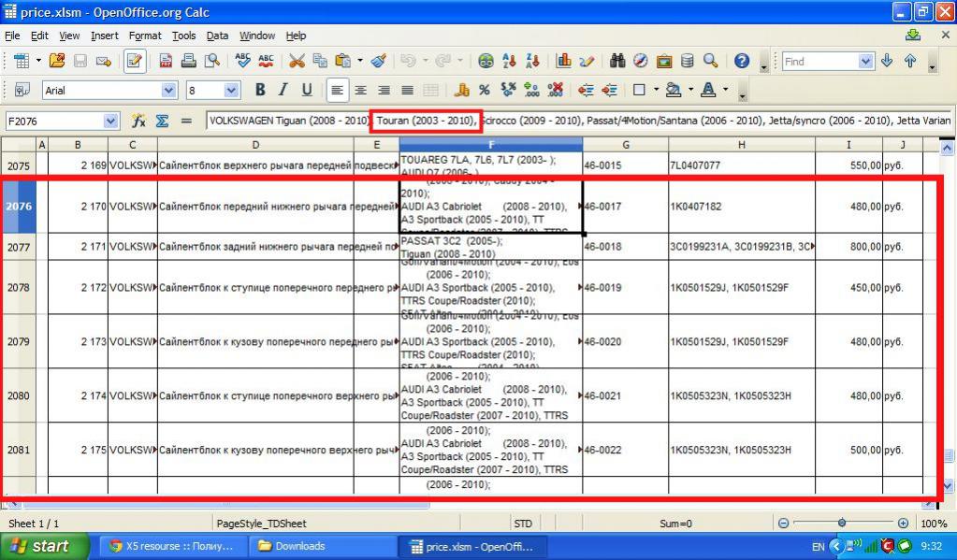Open the Navigator

point(640,61)
